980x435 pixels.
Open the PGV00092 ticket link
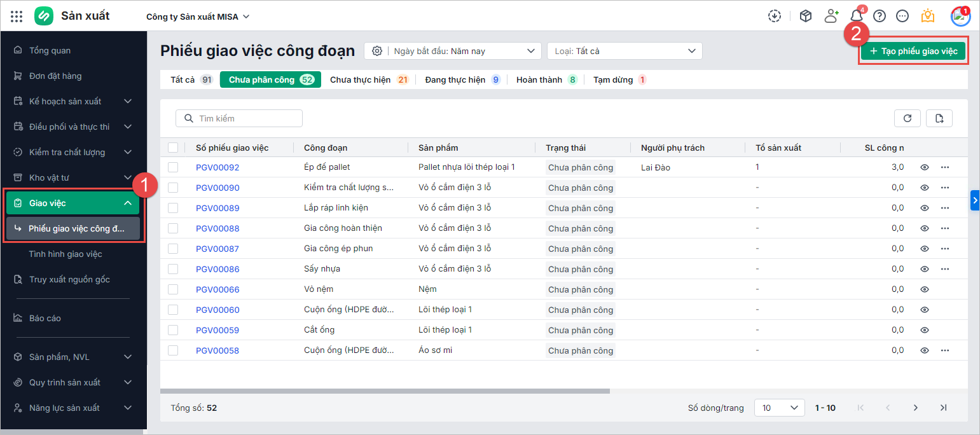coord(217,167)
